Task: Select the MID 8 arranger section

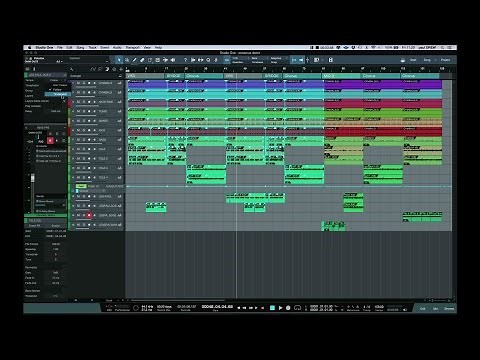Action: [343, 76]
